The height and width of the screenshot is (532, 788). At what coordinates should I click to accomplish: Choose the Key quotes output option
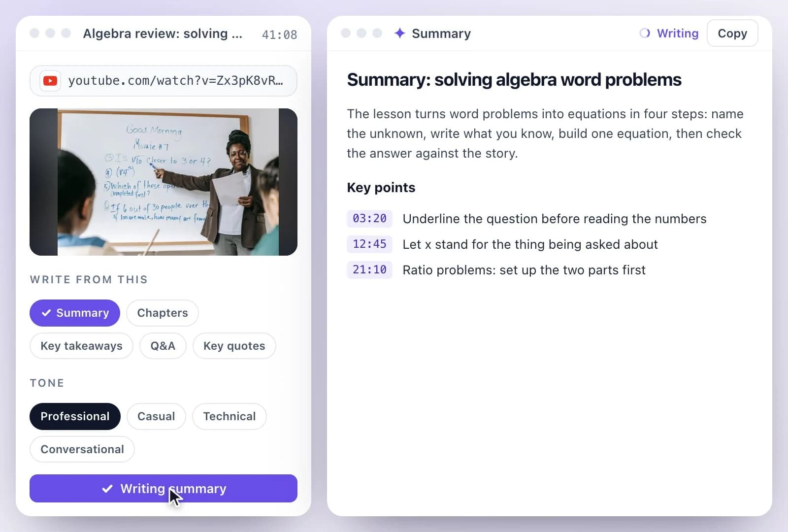(234, 346)
